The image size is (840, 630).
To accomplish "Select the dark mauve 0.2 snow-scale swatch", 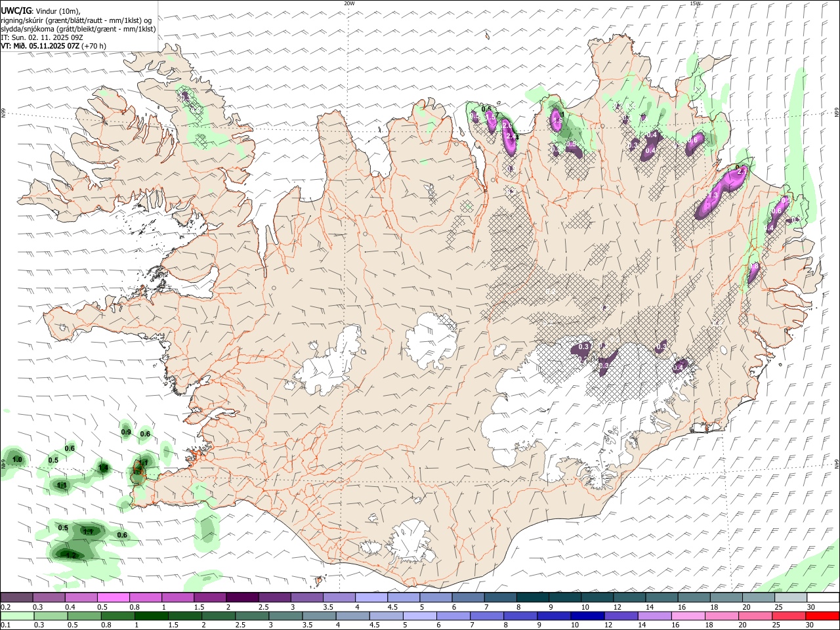I will (x=16, y=597).
